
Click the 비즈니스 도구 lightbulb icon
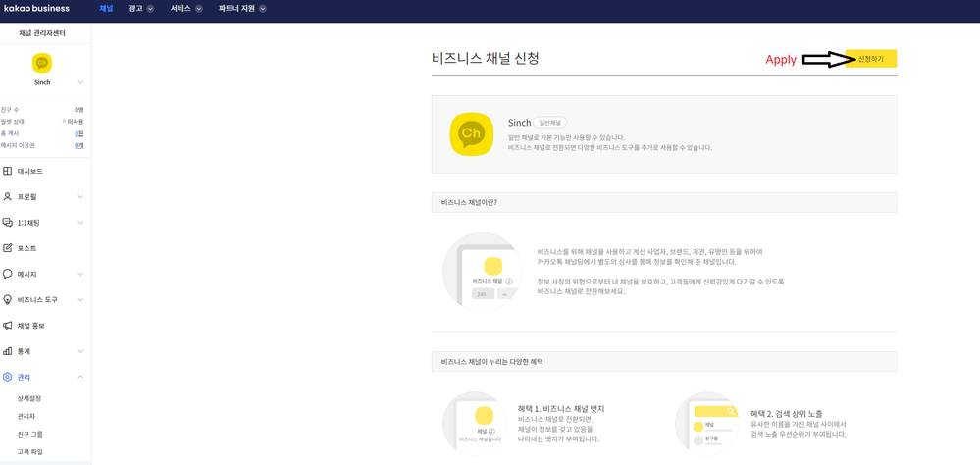point(8,299)
